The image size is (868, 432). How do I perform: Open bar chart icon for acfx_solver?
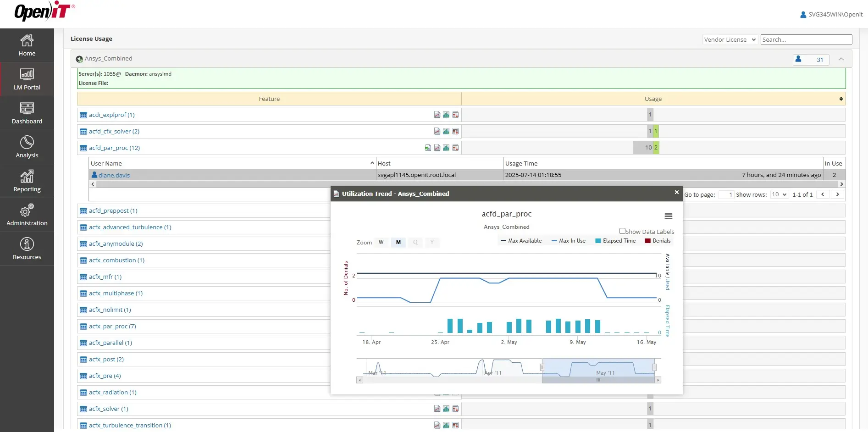point(446,409)
